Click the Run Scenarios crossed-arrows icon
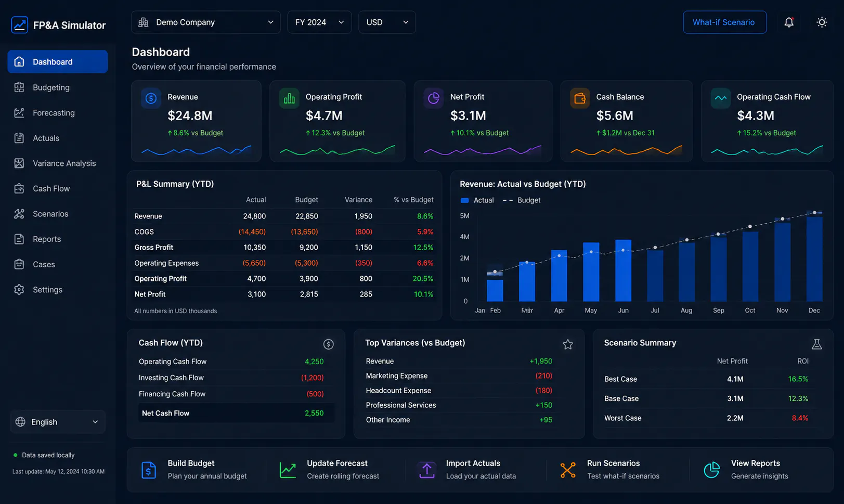 tap(568, 470)
